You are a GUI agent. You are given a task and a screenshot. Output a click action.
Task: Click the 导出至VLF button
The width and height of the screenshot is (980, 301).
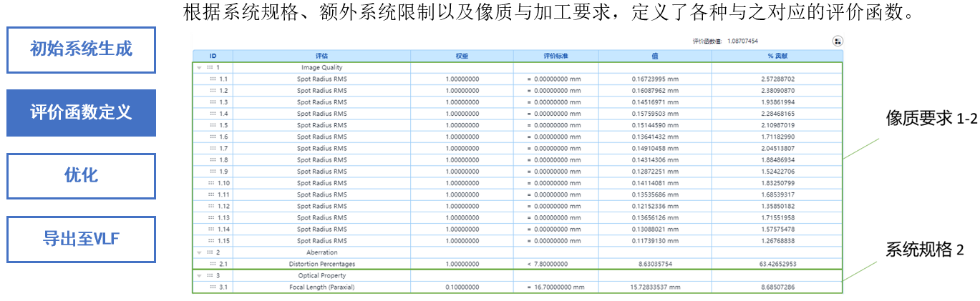[81, 240]
